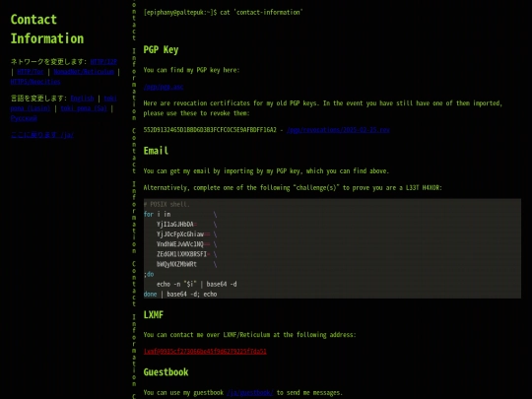Viewport: 532px width, 399px height.
Task: Click the sentence about importing my PGP key
Action: [x=266, y=171]
